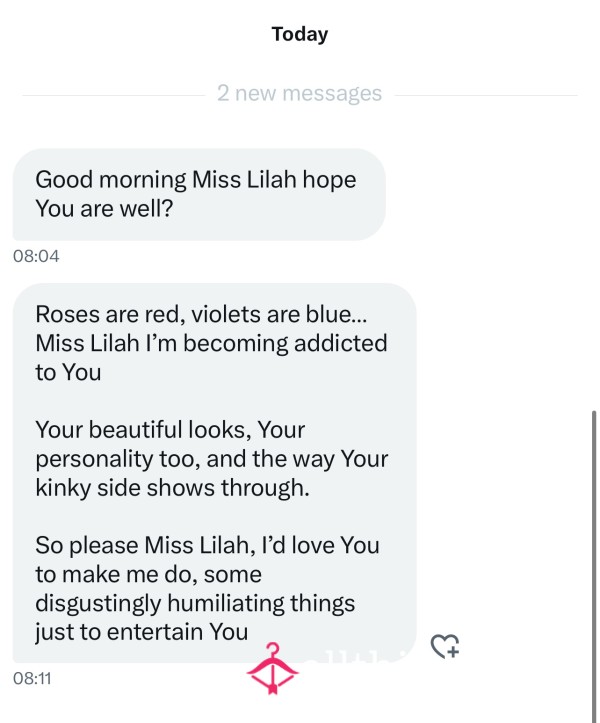This screenshot has width=600, height=723.
Task: Click the 'You are well?' text
Action: pyautogui.click(x=104, y=208)
